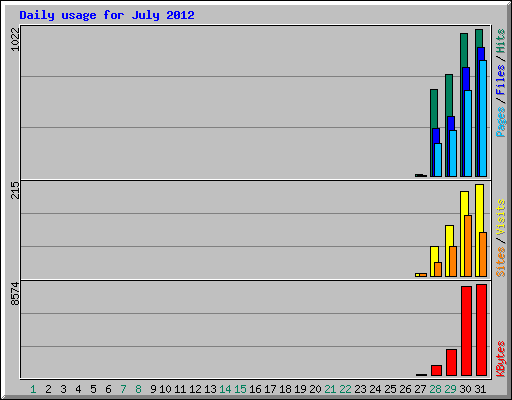Click the red KBytes bar for day 28
Screen dimensions: 512x400
[x=436, y=370]
